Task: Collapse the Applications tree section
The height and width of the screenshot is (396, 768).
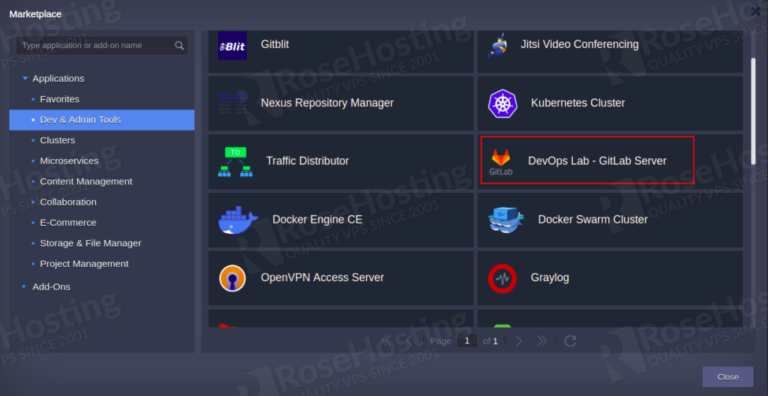Action: pyautogui.click(x=25, y=78)
